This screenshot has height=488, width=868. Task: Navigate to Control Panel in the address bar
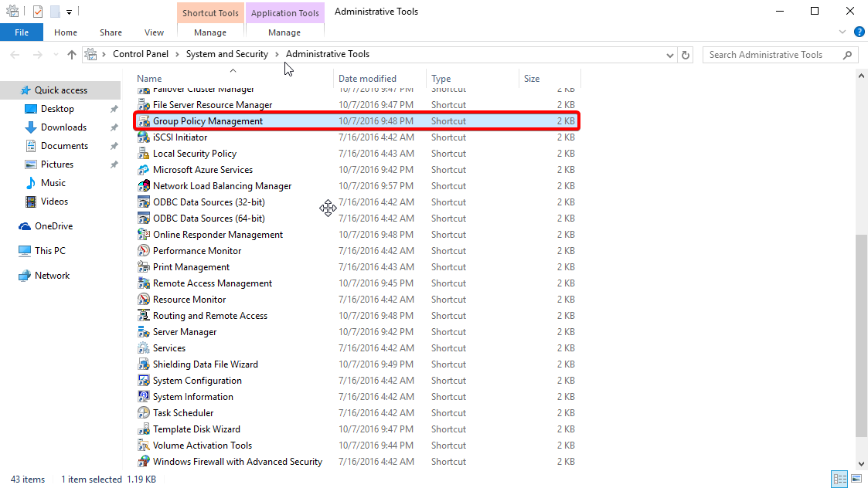[x=141, y=54]
